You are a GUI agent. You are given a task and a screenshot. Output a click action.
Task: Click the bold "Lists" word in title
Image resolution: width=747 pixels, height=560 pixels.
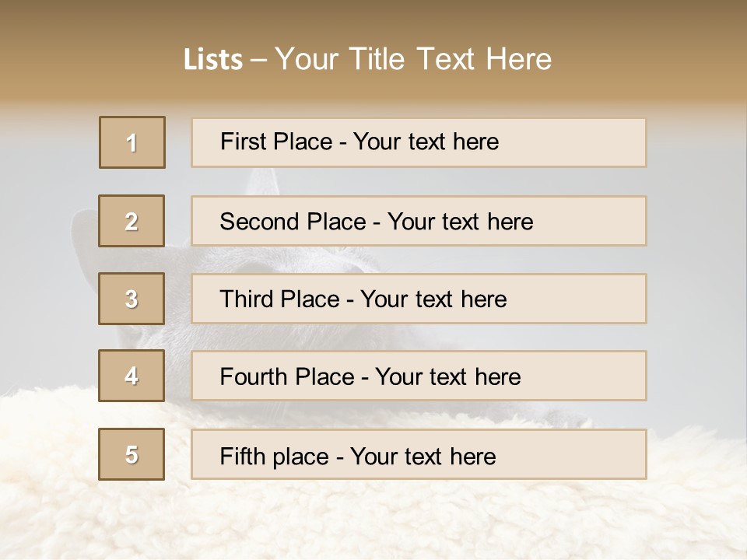point(212,60)
